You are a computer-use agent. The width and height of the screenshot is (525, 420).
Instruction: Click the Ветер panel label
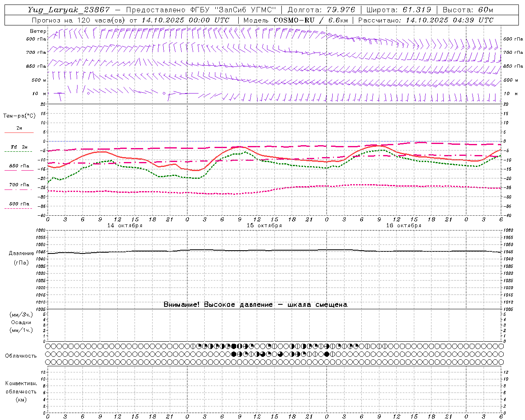coord(38,31)
